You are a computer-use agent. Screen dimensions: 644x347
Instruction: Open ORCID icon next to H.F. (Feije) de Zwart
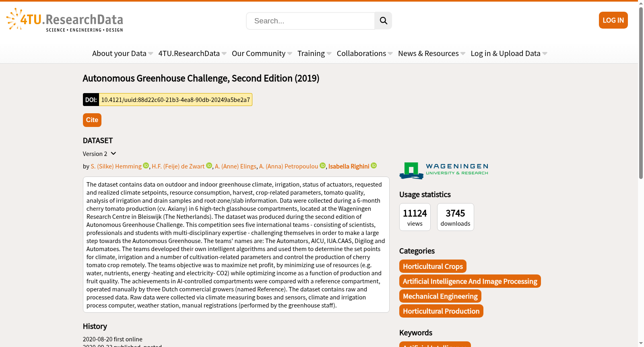[209, 166]
